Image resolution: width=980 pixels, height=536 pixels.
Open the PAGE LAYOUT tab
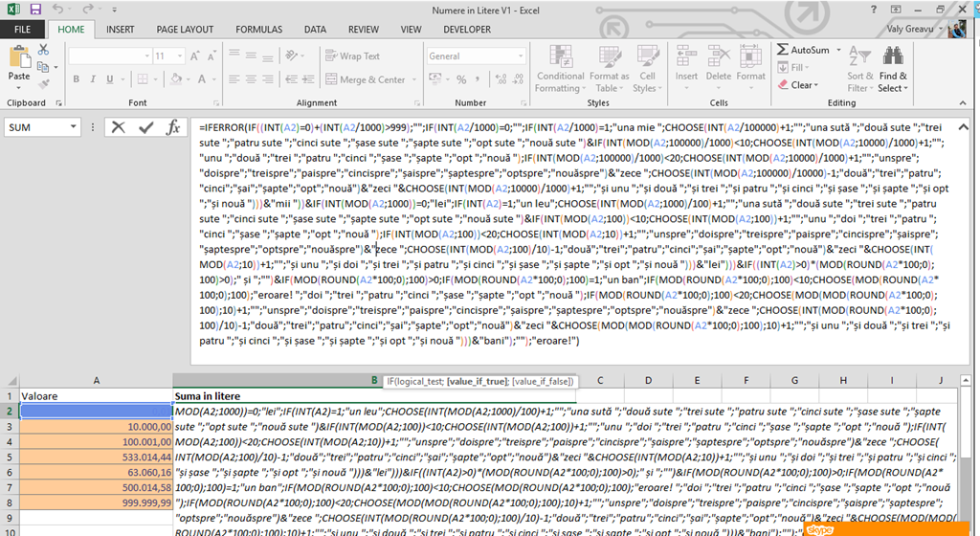[185, 30]
